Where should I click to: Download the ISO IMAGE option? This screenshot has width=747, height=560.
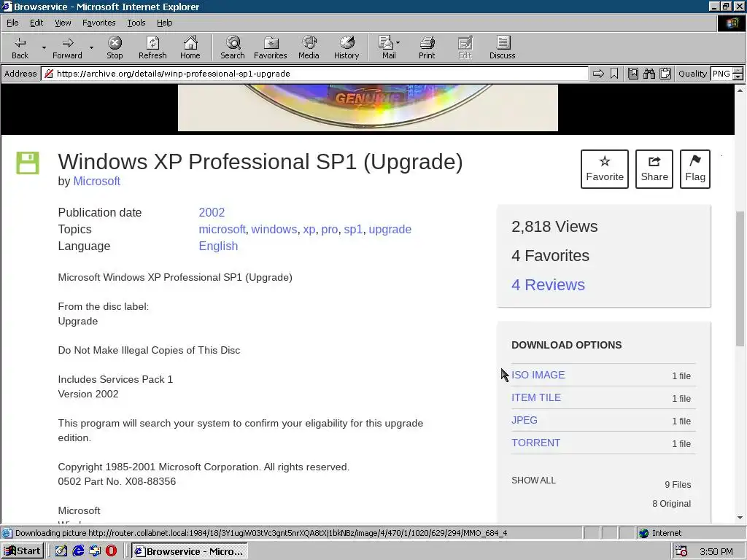click(538, 375)
